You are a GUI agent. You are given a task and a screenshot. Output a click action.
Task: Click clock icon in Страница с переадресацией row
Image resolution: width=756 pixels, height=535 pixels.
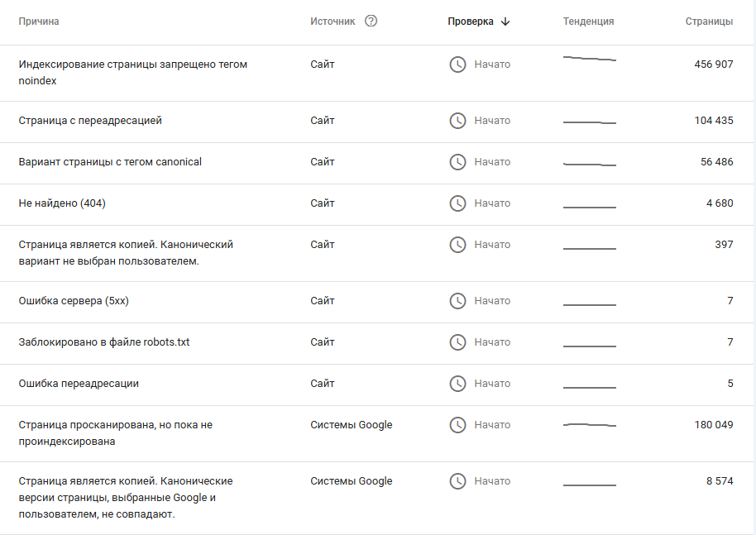pos(457,121)
